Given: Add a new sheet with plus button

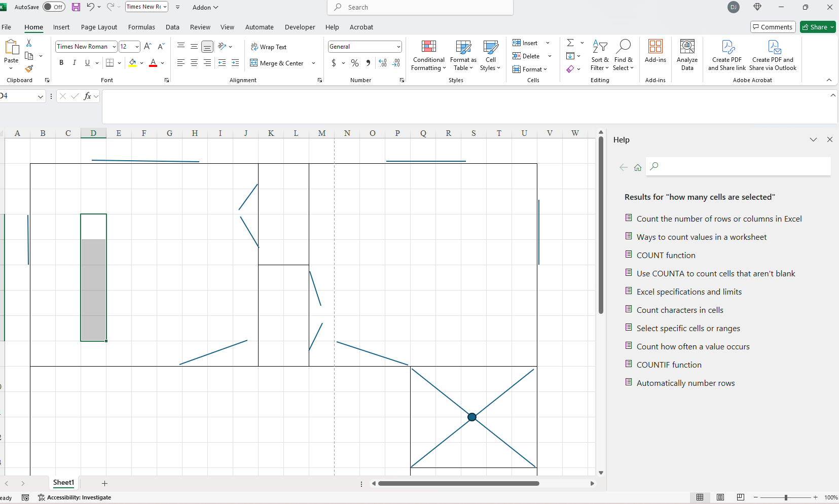Looking at the screenshot, I should point(105,483).
